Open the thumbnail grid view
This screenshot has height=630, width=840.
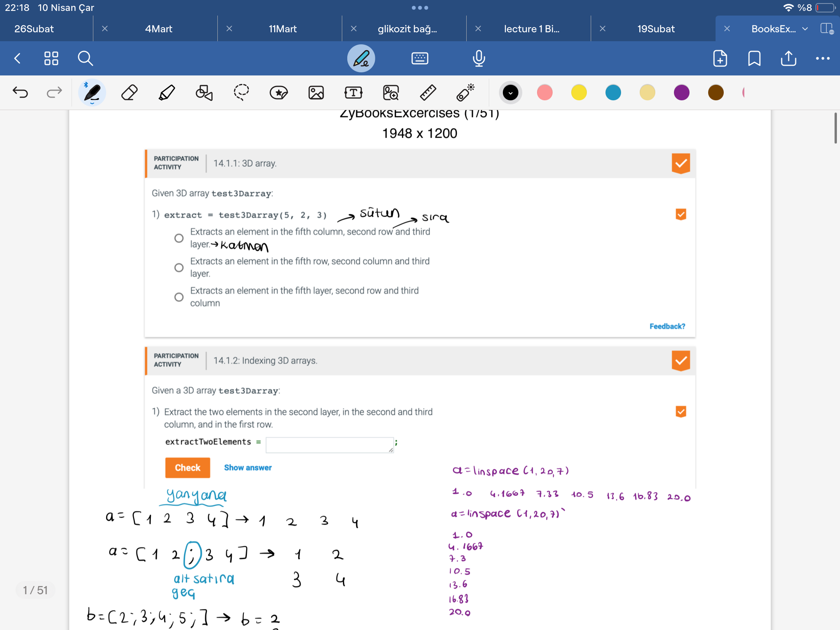51,58
